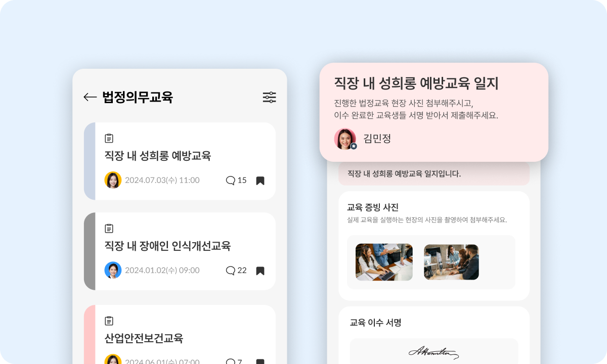Open the 직장 내 장애인 인식개선교육 list item
The width and height of the screenshot is (607, 364).
tap(180, 251)
